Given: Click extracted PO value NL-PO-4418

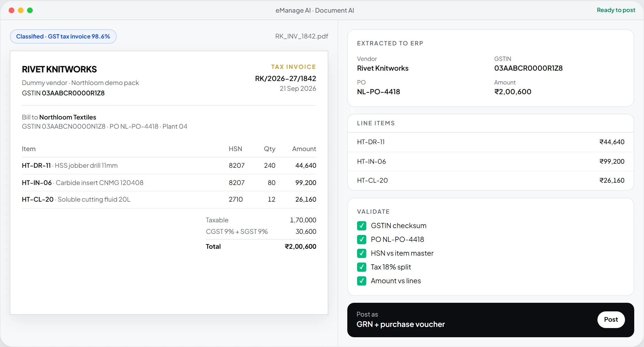Looking at the screenshot, I should [x=379, y=92].
